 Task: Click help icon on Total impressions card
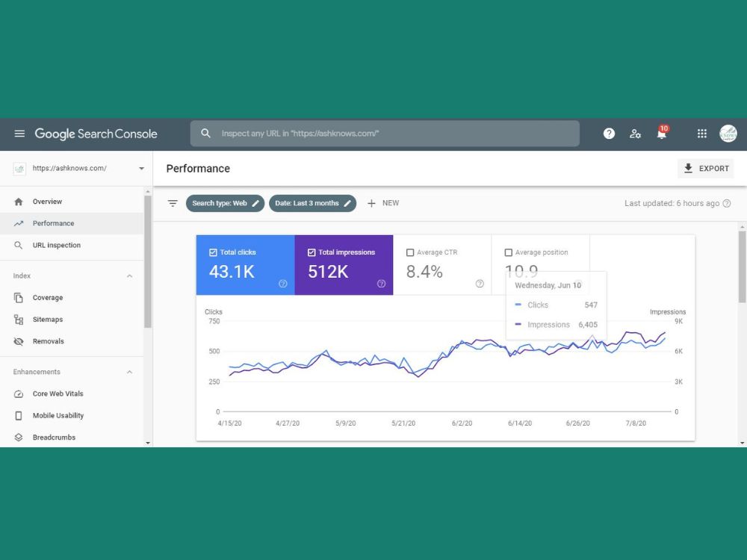pos(381,284)
